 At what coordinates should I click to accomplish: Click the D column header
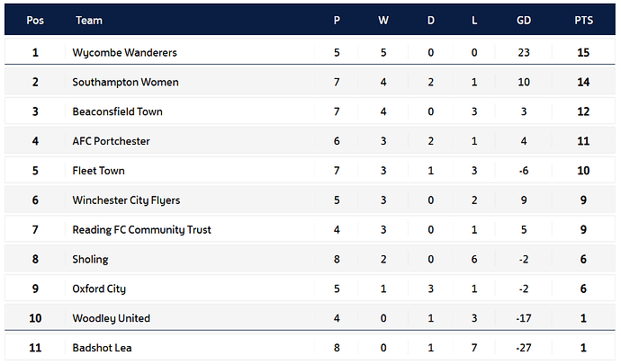[x=430, y=21]
